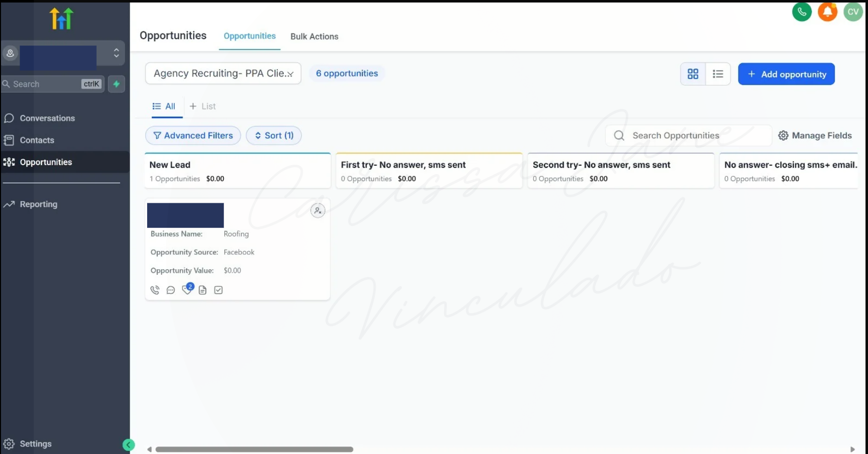
Task: Switch to board grid view
Action: click(x=693, y=74)
